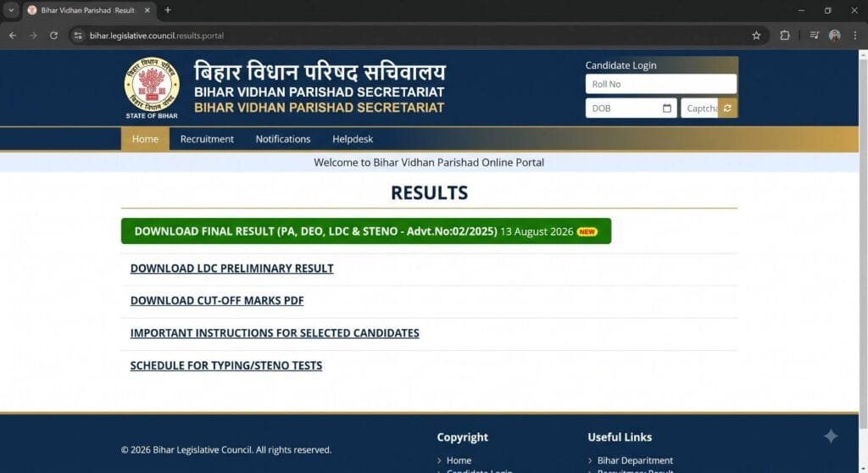Open the DOB calendar picker icon
868x473 pixels.
tap(666, 109)
